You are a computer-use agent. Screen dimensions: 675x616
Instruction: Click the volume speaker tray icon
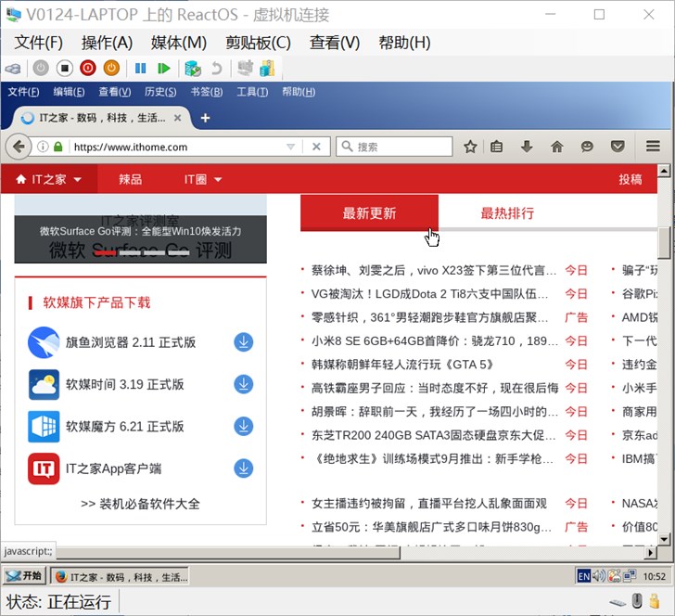pos(598,576)
